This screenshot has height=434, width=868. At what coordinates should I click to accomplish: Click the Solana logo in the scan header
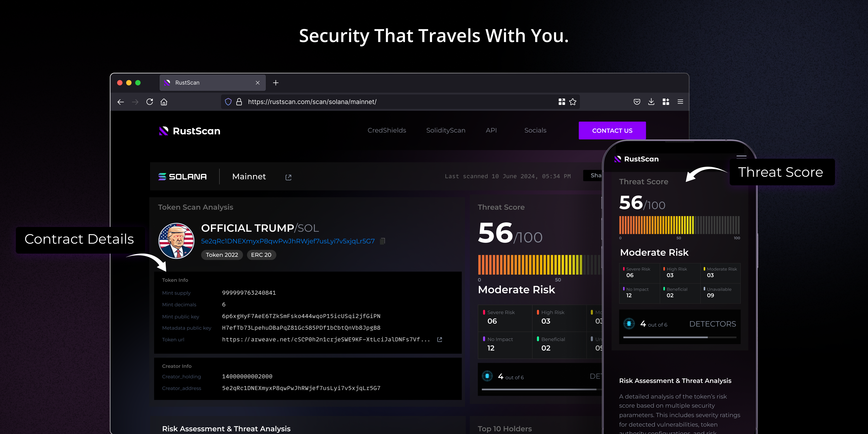pyautogui.click(x=182, y=177)
